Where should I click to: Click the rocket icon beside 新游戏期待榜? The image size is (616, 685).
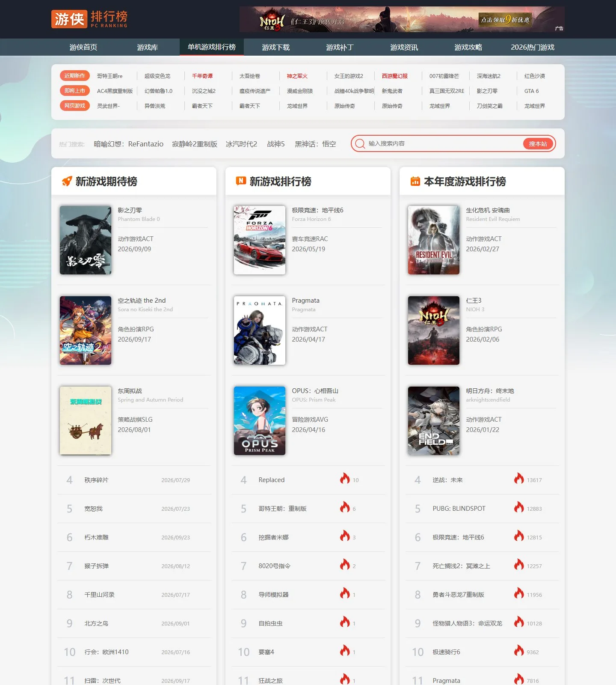(x=67, y=181)
